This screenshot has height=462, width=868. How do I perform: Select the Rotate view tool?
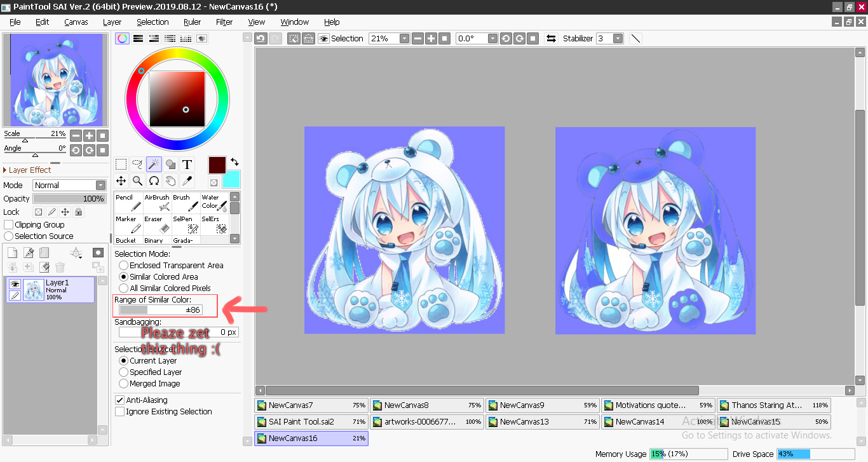(154, 181)
